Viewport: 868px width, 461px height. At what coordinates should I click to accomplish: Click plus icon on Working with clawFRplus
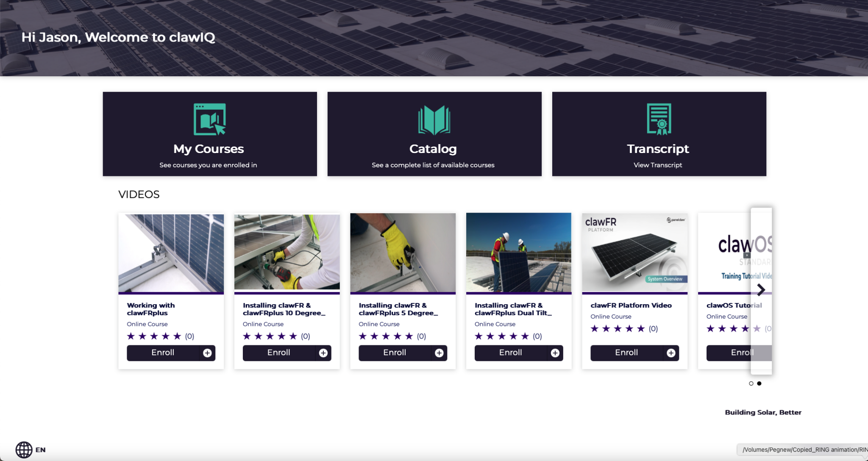tap(207, 353)
